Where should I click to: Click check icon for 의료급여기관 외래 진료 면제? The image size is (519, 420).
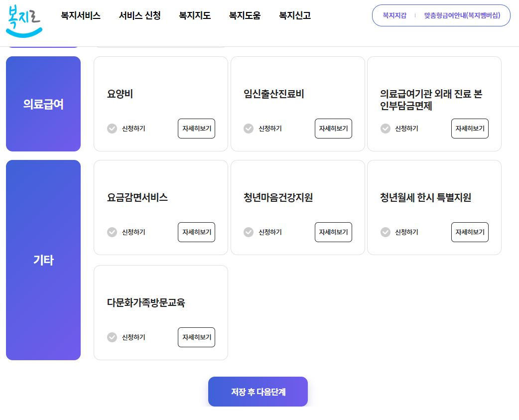click(386, 128)
